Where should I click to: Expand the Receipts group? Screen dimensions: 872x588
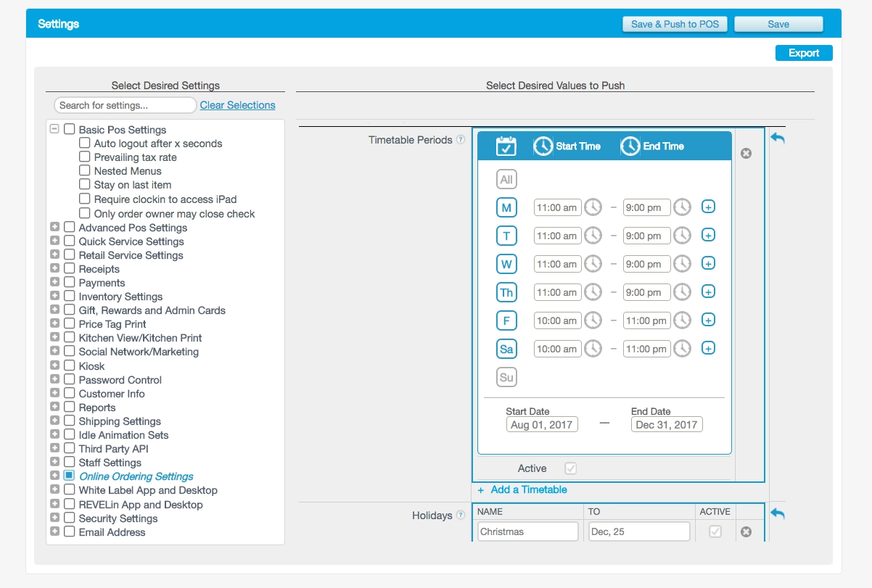54,268
